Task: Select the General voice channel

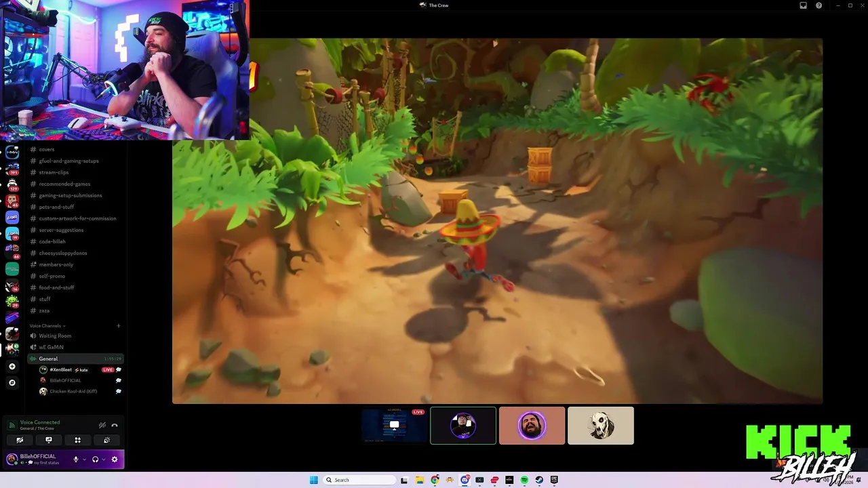Action: [x=75, y=359]
